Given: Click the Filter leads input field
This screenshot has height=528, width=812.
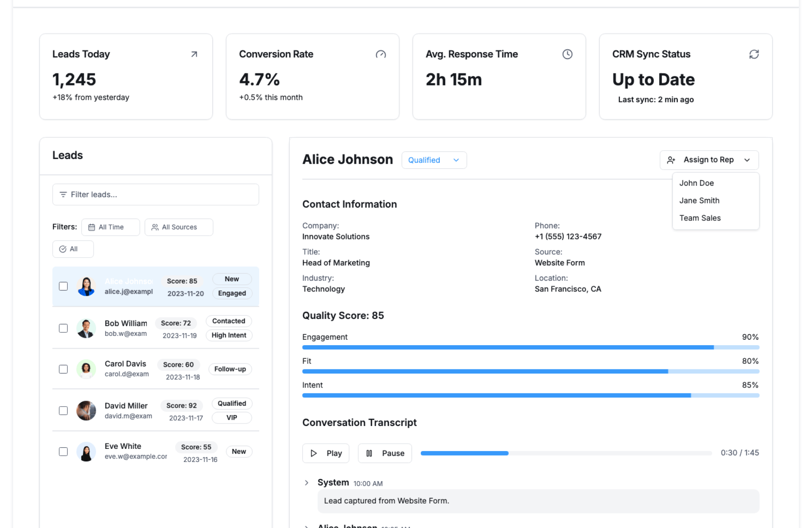Looking at the screenshot, I should [x=156, y=195].
